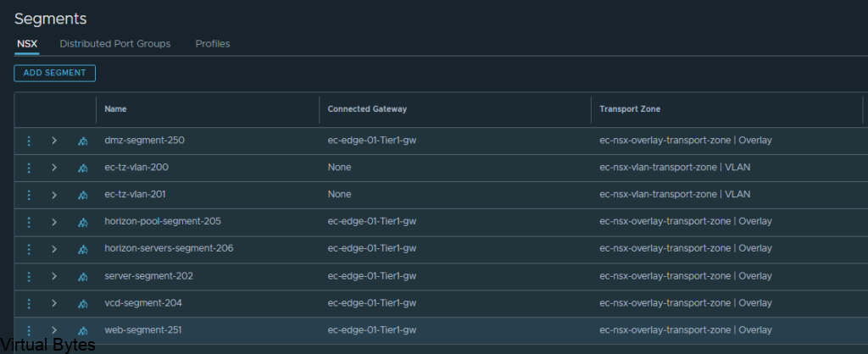Screen dimensions: 868x354
Task: Expand the server-segment-202 row chevron
Action: coord(54,276)
